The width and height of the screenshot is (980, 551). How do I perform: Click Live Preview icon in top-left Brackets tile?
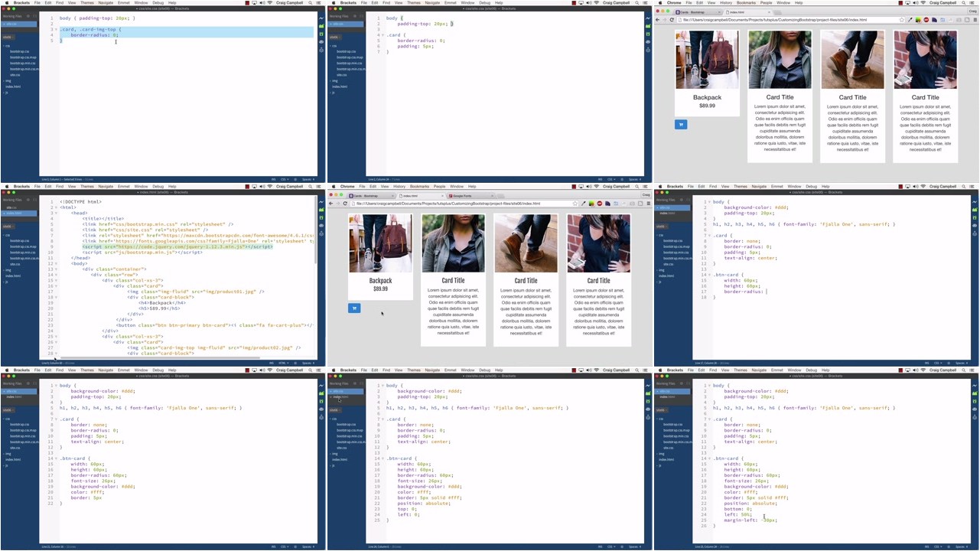pos(321,18)
